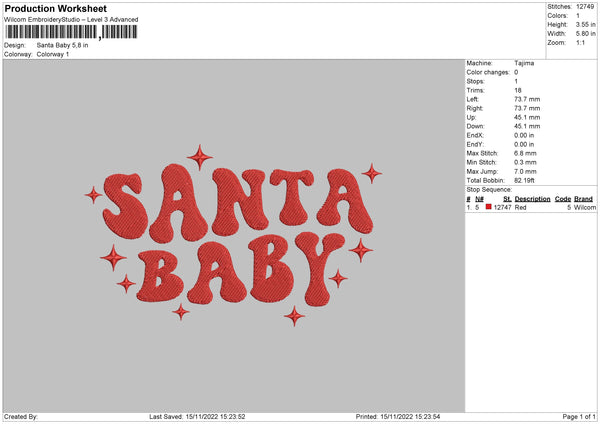Click the Min Stitch value 0.3 mm
Viewport: 600px width, 424px height.
click(525, 163)
